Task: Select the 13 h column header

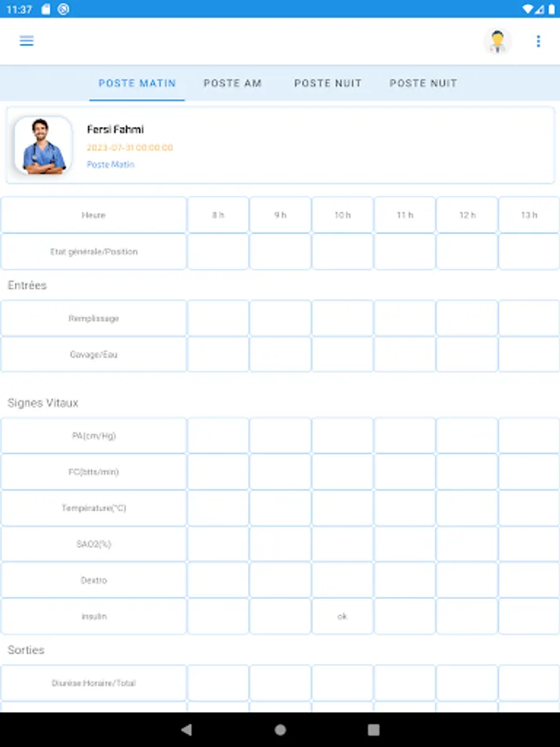Action: point(529,215)
